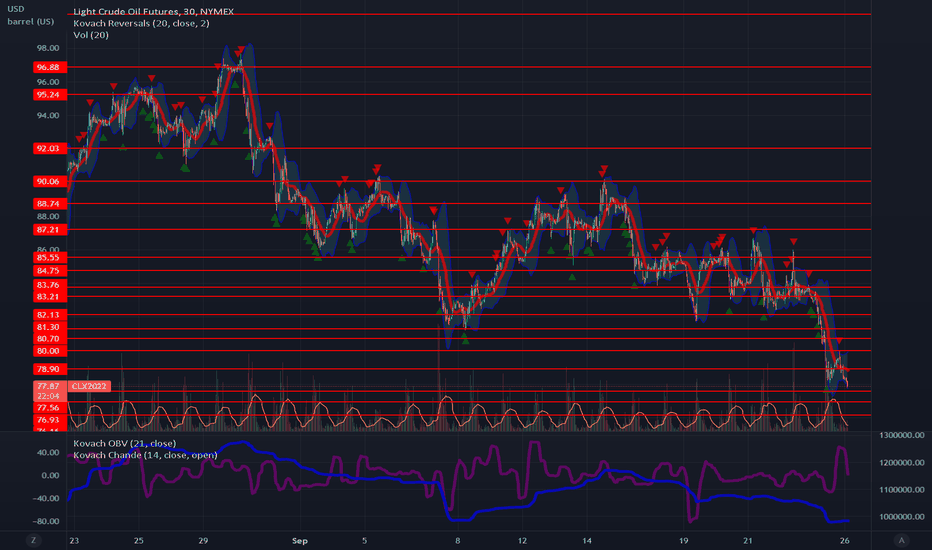
Task: Click the 1300000.00 OBV scale value
Action: pos(902,435)
